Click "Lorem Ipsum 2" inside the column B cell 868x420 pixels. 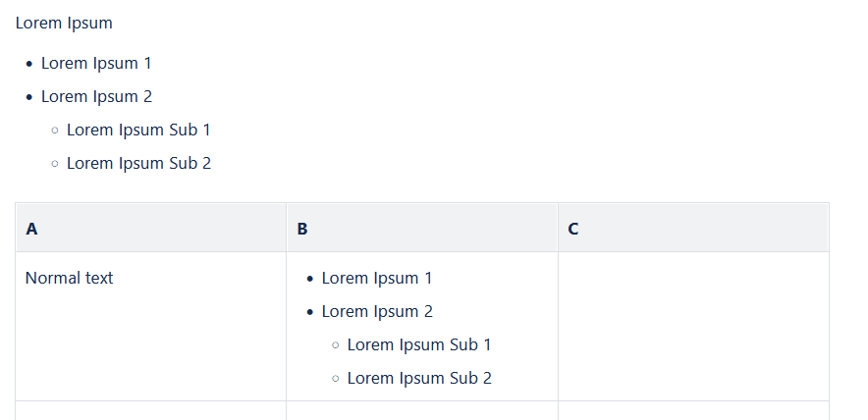click(377, 311)
